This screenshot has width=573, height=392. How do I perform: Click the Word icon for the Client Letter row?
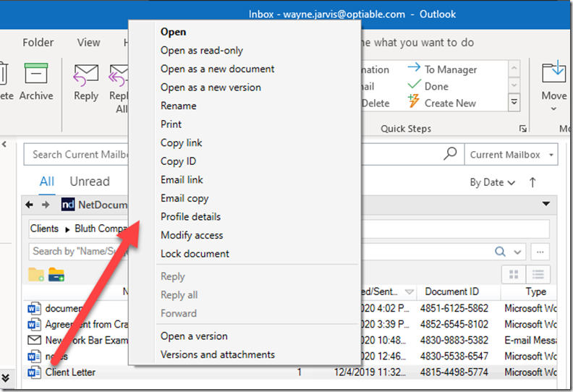34,372
